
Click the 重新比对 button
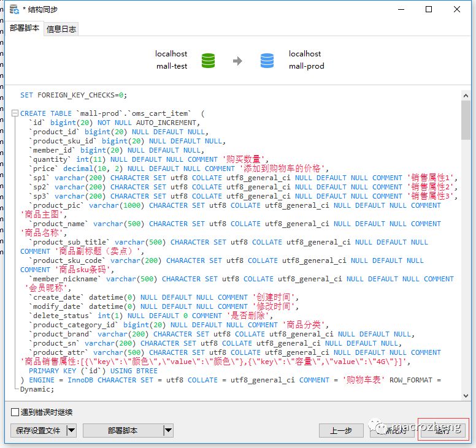392,430
